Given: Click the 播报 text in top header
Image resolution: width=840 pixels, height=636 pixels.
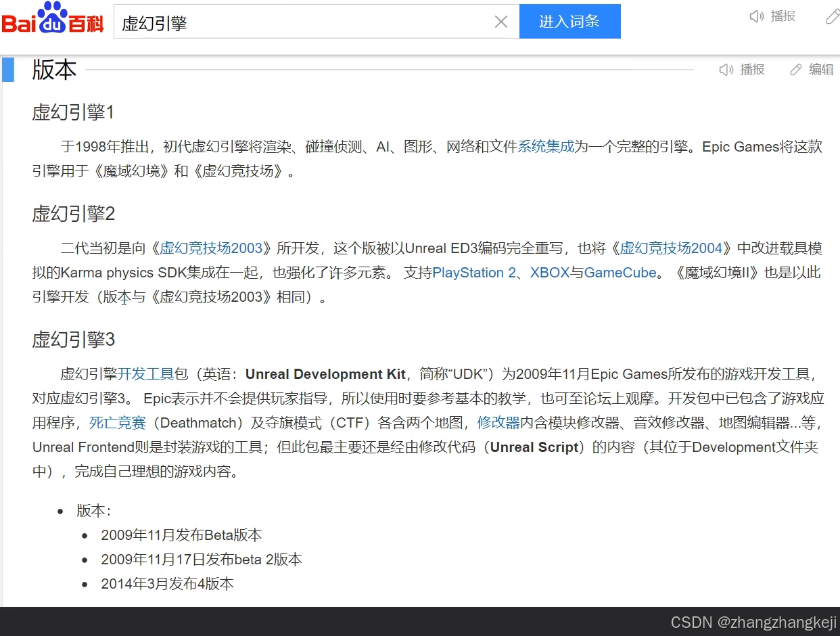Looking at the screenshot, I should click(783, 16).
